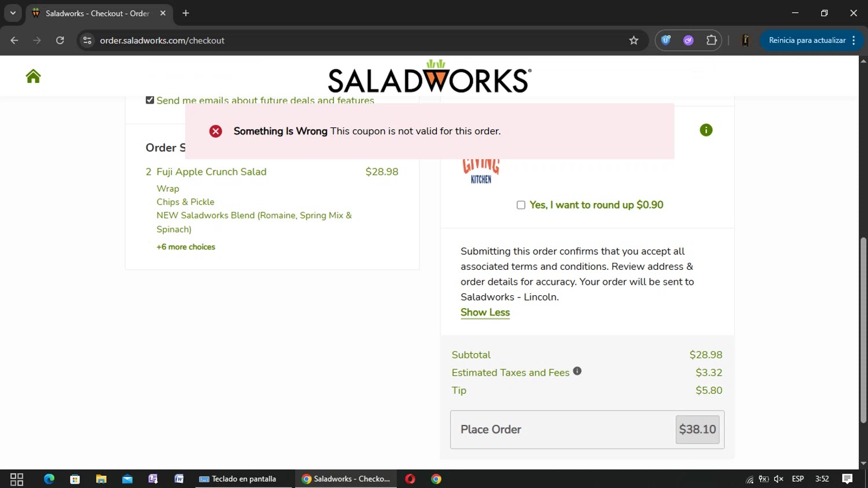
Task: Click the address bar URL
Action: [x=162, y=41]
